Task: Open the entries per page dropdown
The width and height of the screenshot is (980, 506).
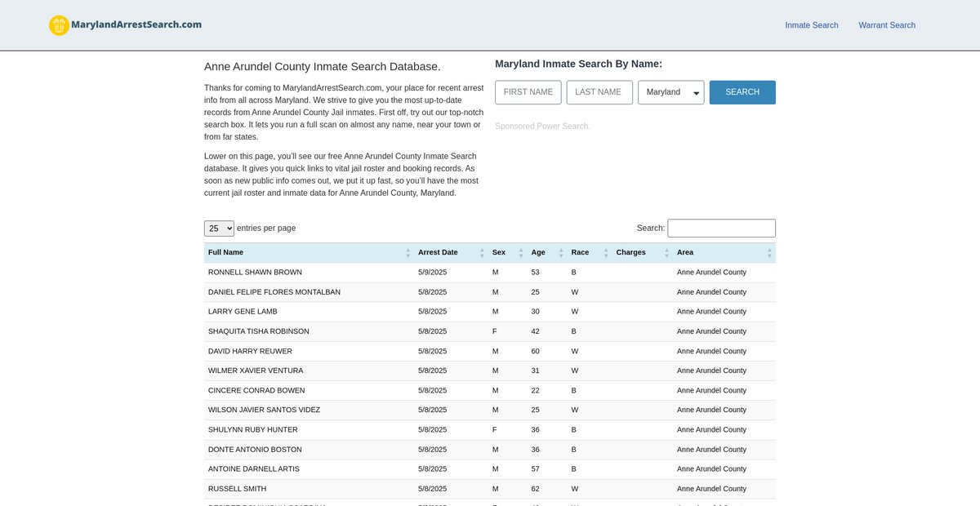Action: [x=219, y=229]
